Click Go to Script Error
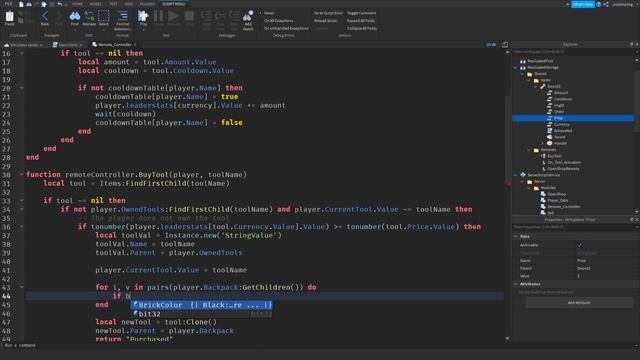Image resolution: width=640 pixels, height=360 pixels. pyautogui.click(x=328, y=13)
